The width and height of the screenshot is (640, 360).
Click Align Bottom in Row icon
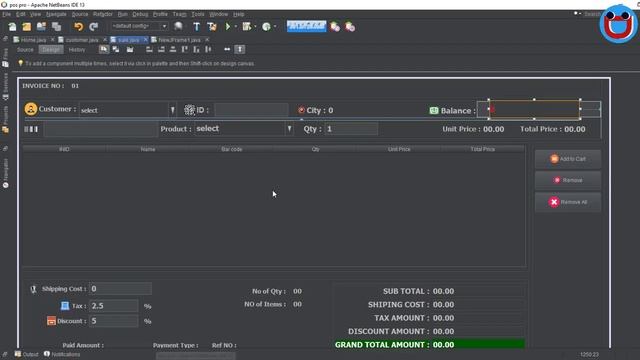click(x=196, y=49)
